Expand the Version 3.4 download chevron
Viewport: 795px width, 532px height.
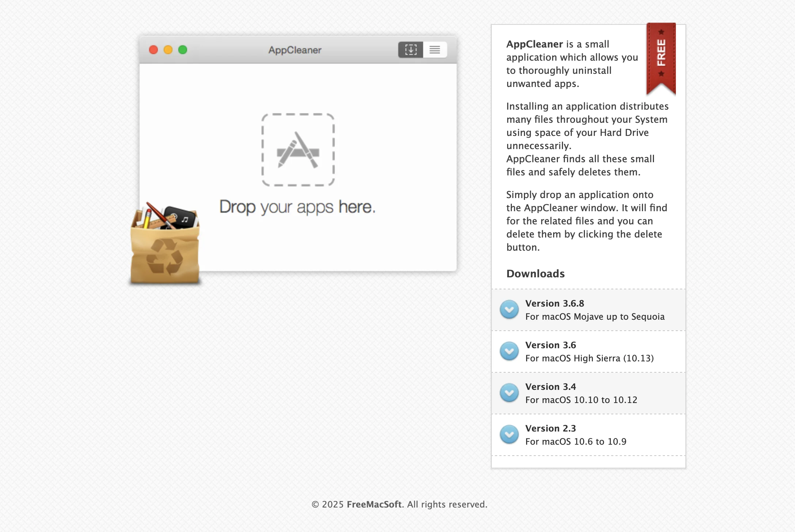[509, 393]
